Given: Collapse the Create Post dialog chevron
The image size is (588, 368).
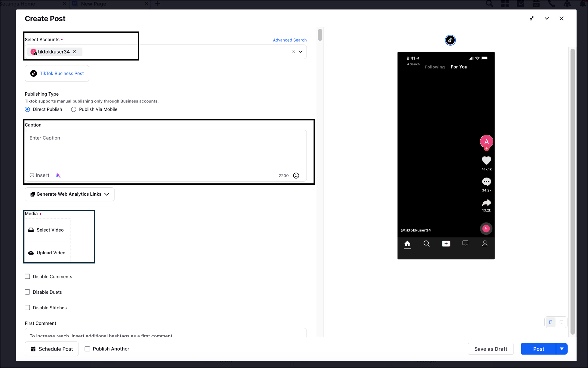Looking at the screenshot, I should click(547, 18).
